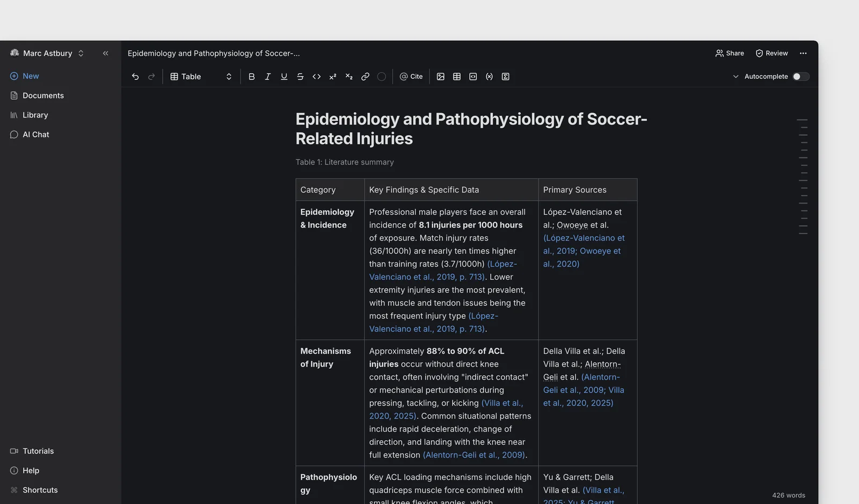Toggle underline formatting
The height and width of the screenshot is (504, 859).
284,77
